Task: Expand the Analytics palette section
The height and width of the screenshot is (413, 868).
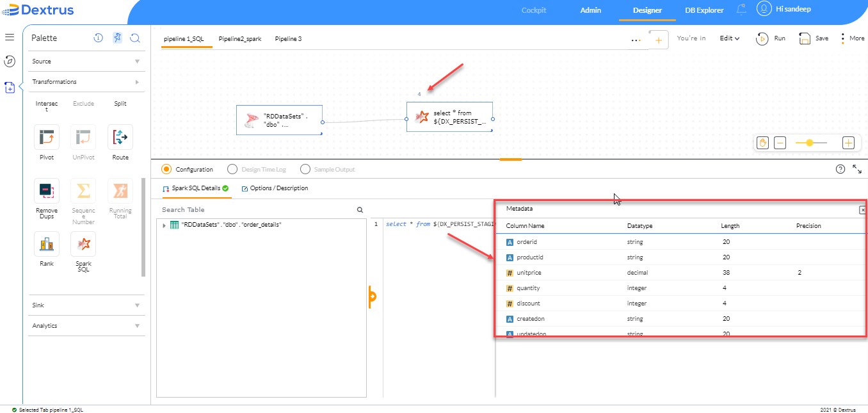Action: 86,326
